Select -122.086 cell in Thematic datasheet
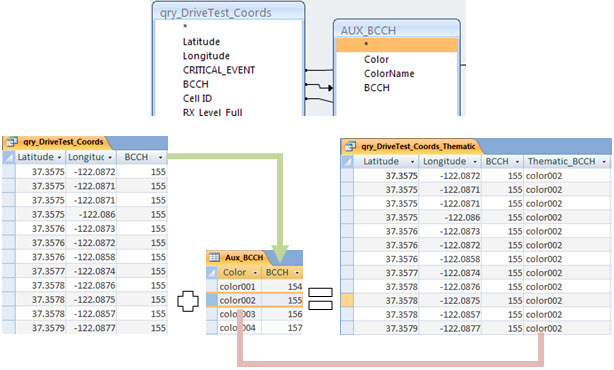The height and width of the screenshot is (370, 614). click(x=450, y=217)
